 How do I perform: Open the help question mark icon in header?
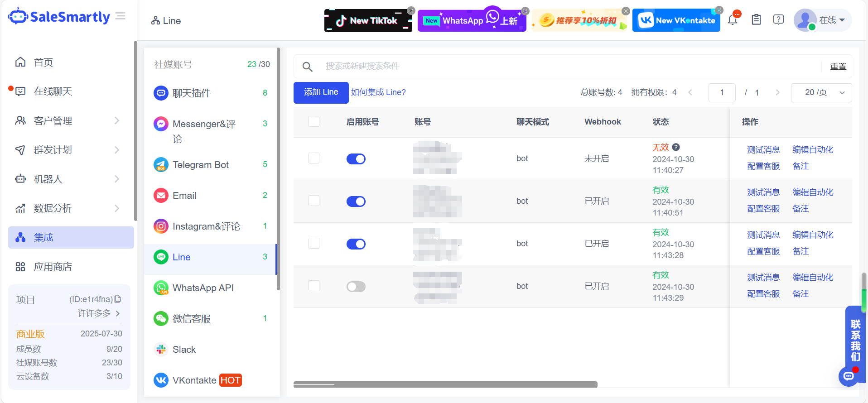(778, 20)
